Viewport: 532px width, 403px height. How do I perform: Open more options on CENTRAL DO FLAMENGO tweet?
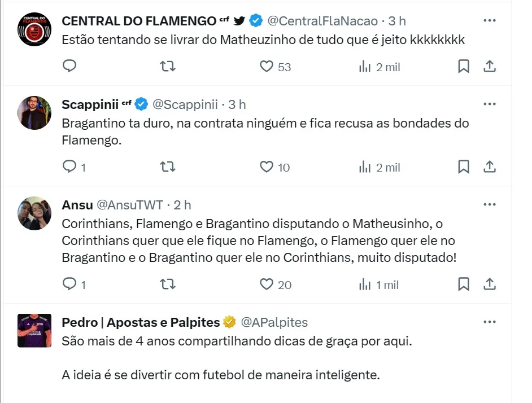point(489,21)
